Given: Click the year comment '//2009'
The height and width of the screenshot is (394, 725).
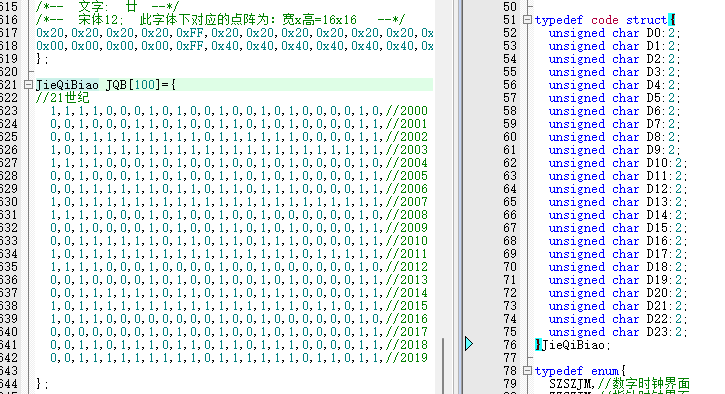Looking at the screenshot, I should (x=407, y=228).
